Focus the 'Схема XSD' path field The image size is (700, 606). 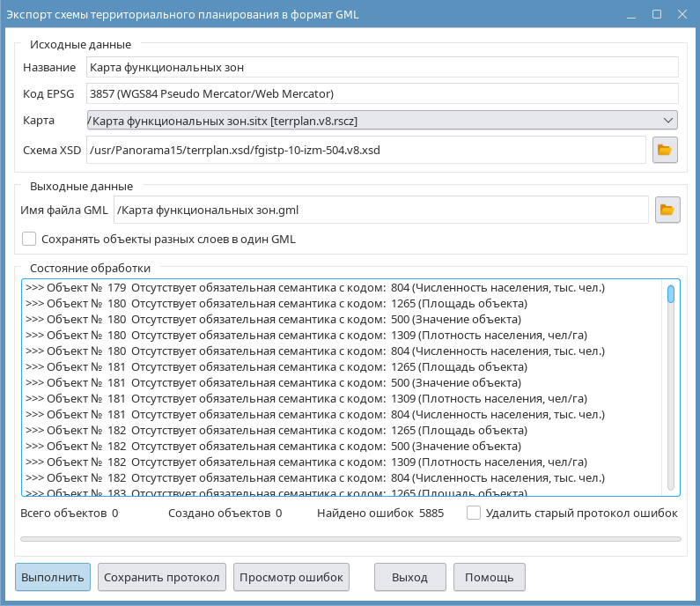(x=365, y=150)
